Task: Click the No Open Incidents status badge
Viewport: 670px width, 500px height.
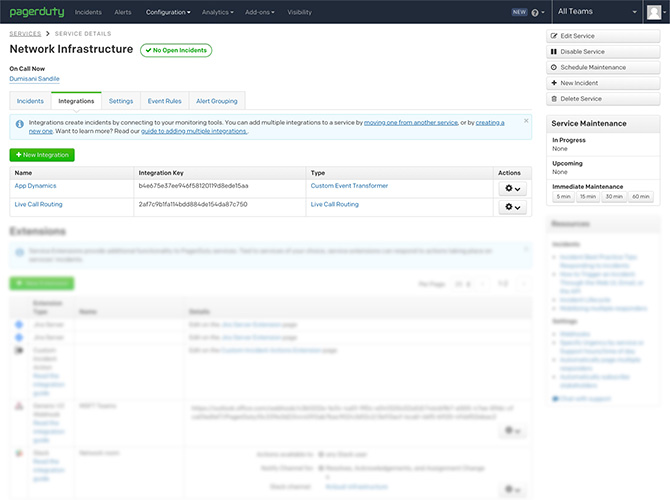Action: coord(176,50)
